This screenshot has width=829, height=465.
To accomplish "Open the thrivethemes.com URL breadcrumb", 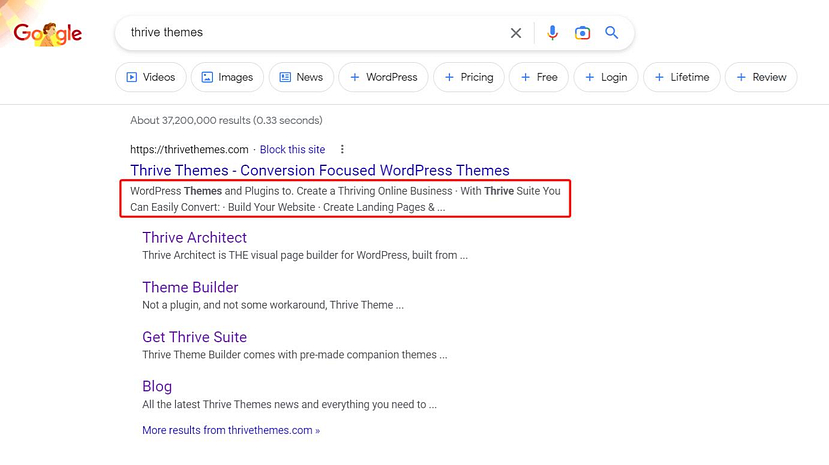I will pyautogui.click(x=189, y=150).
